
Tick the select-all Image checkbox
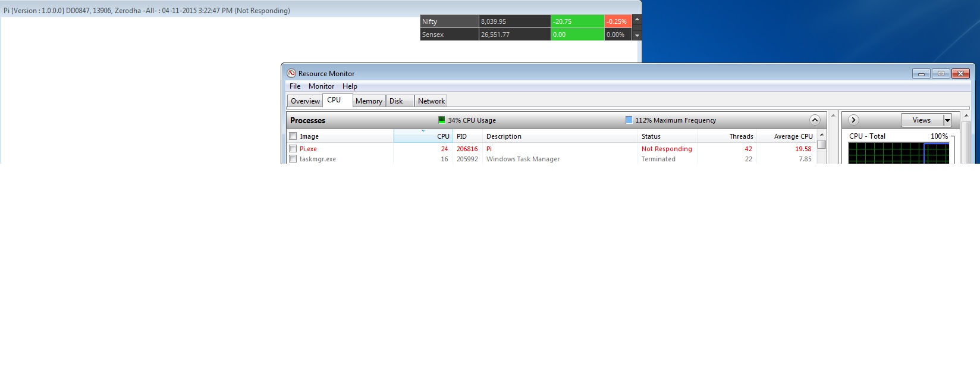pos(293,136)
